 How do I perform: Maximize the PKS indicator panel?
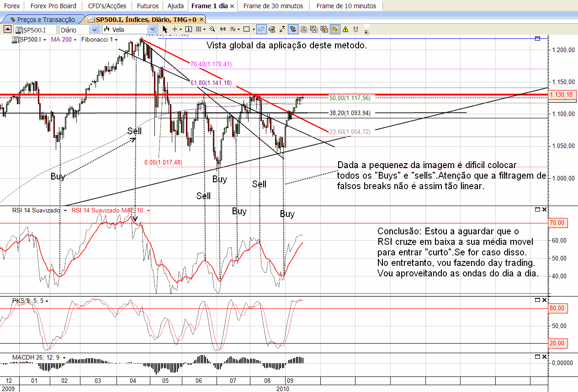pos(537,300)
